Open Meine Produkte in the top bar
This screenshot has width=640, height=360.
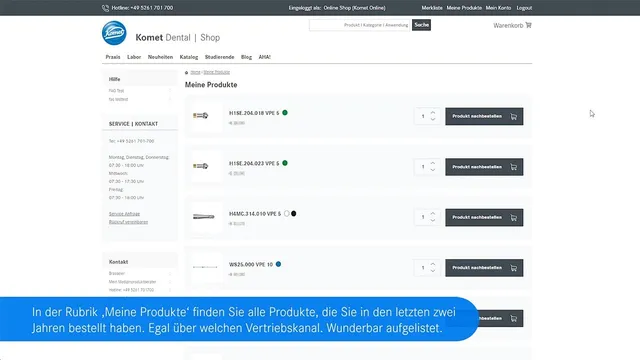[464, 8]
